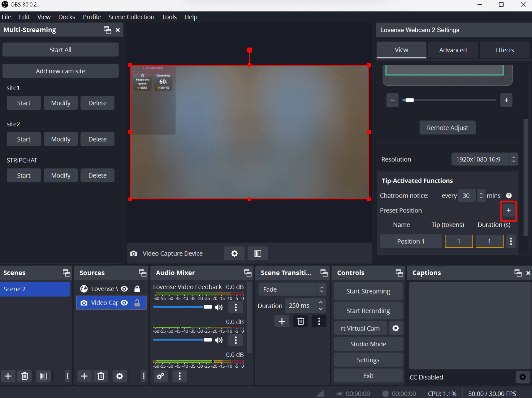Open Audio Mixer advanced properties gears

pyautogui.click(x=160, y=376)
